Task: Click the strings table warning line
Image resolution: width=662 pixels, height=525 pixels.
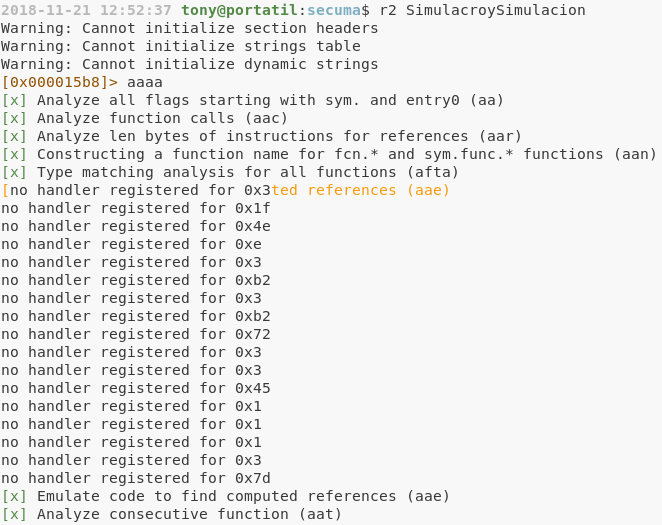Action: click(x=181, y=46)
